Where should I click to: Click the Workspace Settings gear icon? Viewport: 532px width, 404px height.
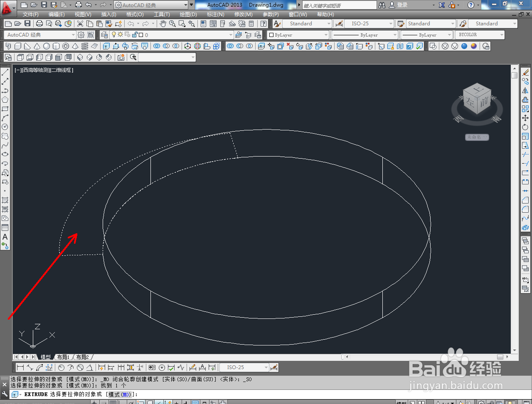(81, 35)
